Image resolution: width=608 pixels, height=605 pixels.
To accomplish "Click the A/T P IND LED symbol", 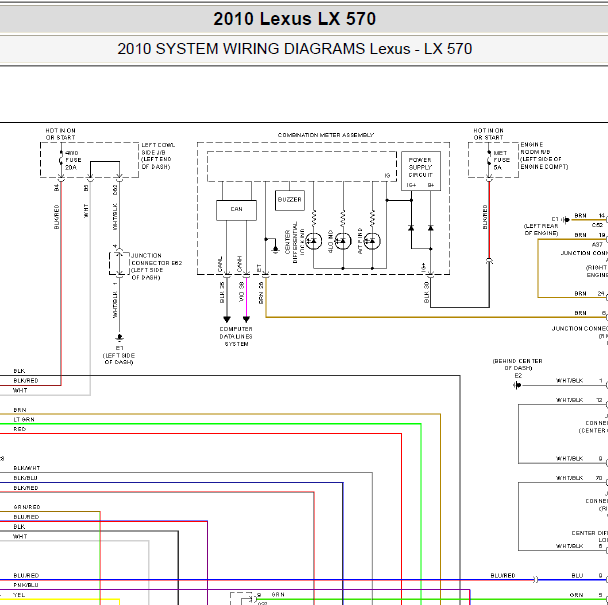I will click(x=372, y=241).
